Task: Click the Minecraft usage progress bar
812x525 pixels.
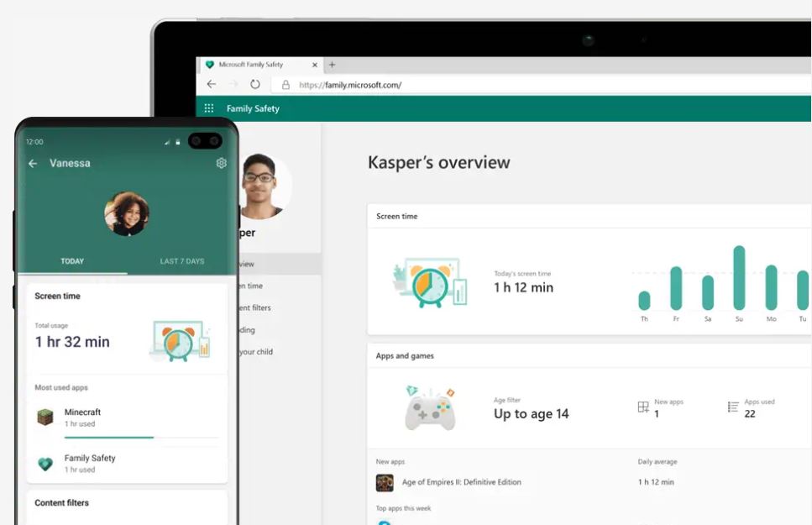Action: (x=126, y=437)
